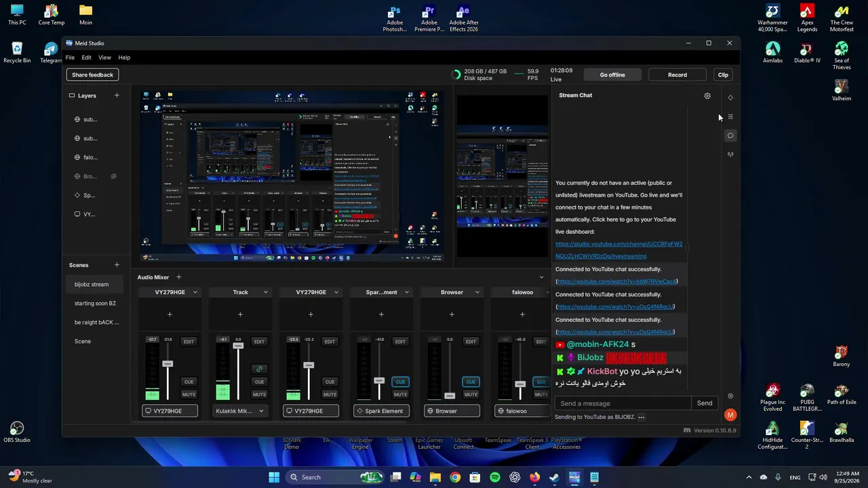
Task: Select the Spark Element source tag in mixer
Action: coord(381,411)
